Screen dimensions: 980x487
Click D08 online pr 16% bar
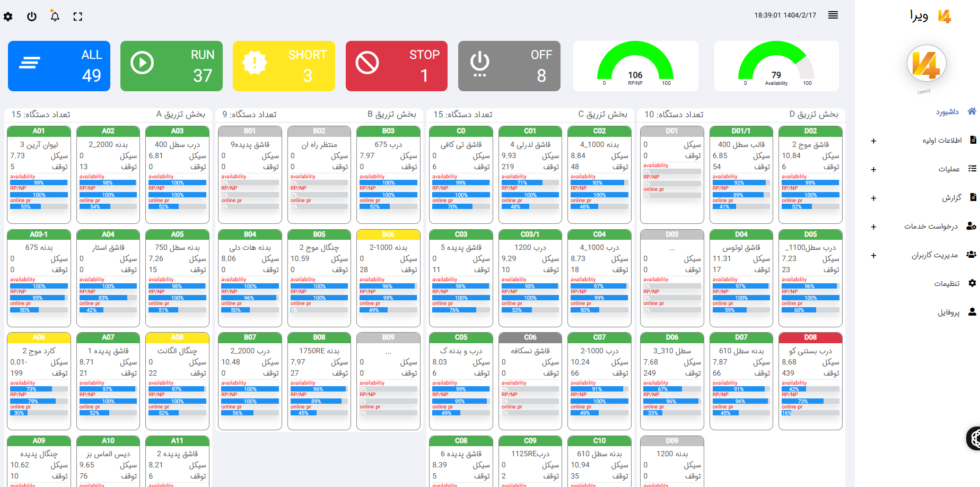[810, 413]
